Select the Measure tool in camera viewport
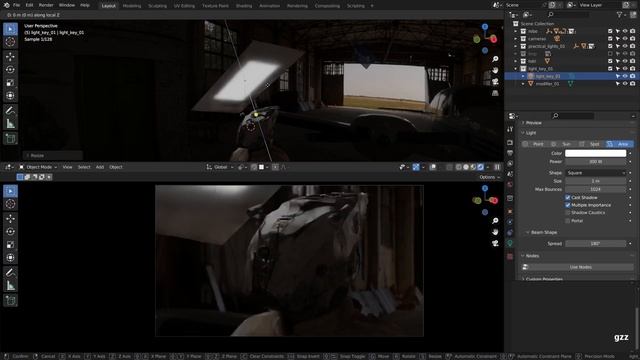 tap(11, 286)
